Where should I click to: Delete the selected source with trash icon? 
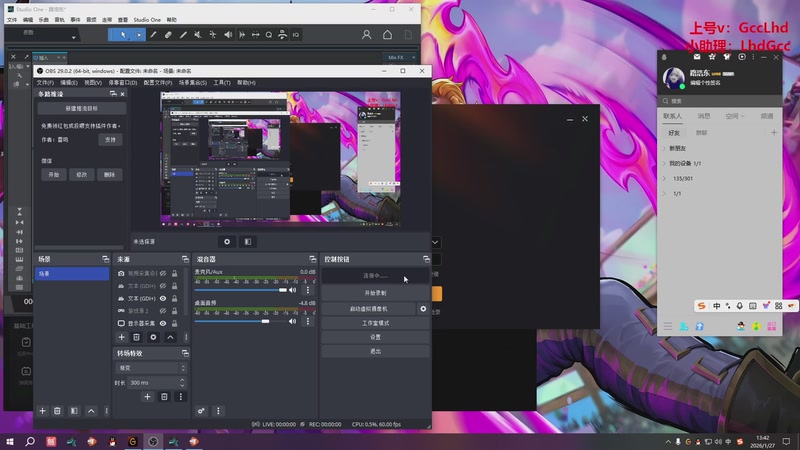click(137, 338)
